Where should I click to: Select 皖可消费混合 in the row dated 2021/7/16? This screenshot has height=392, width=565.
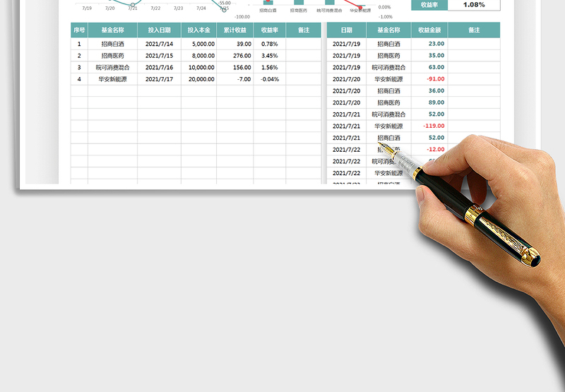click(x=113, y=67)
